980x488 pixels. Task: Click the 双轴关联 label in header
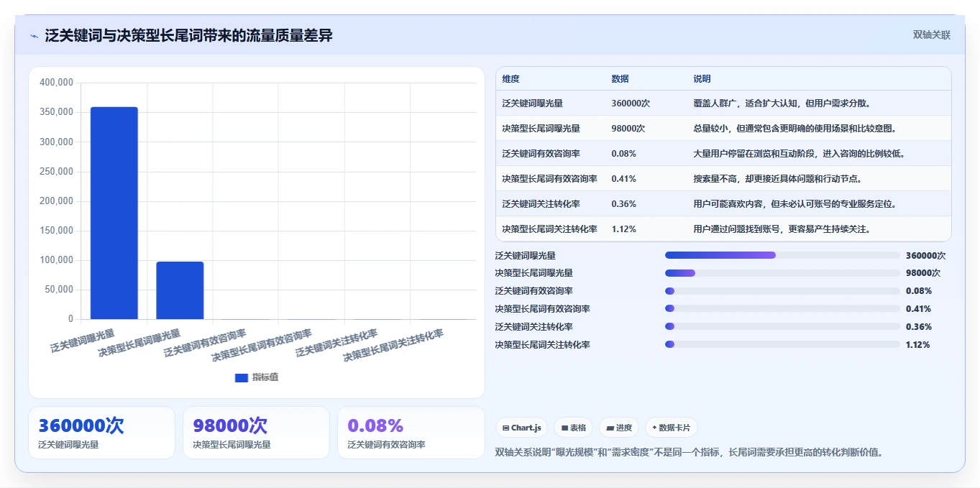click(932, 35)
